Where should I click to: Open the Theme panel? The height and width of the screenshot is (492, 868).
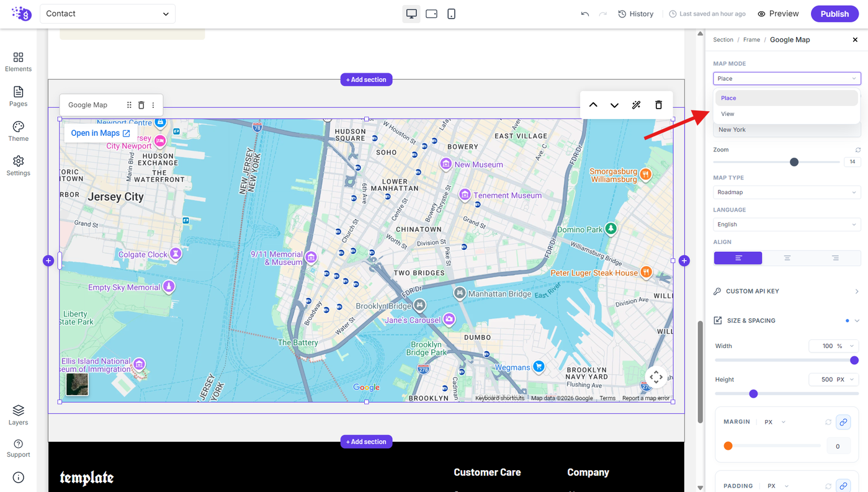pyautogui.click(x=18, y=132)
